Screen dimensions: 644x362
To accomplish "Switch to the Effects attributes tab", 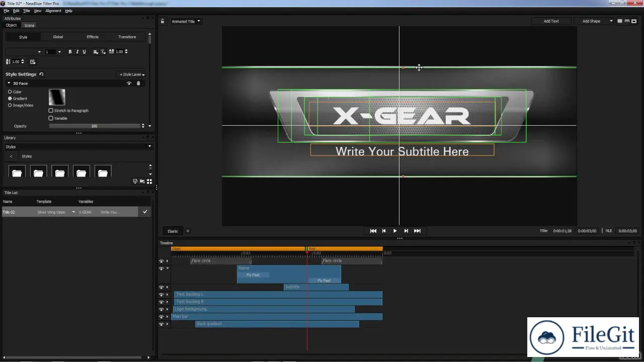I will pyautogui.click(x=93, y=37).
